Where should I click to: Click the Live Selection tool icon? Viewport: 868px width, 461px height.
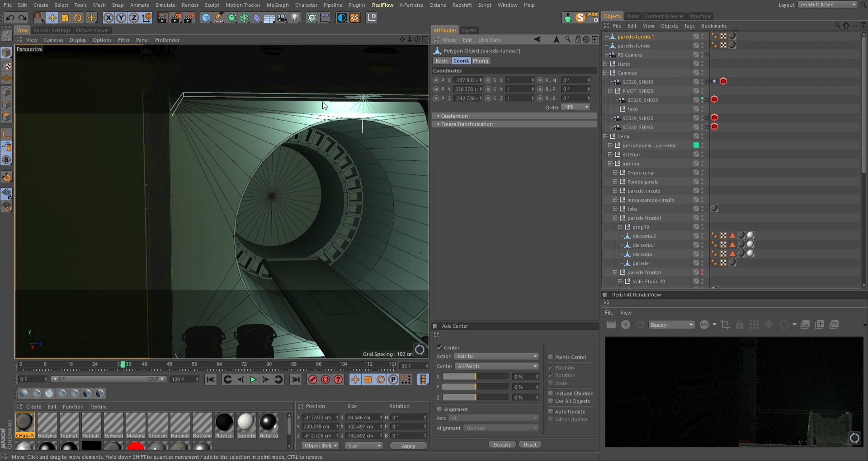(40, 18)
